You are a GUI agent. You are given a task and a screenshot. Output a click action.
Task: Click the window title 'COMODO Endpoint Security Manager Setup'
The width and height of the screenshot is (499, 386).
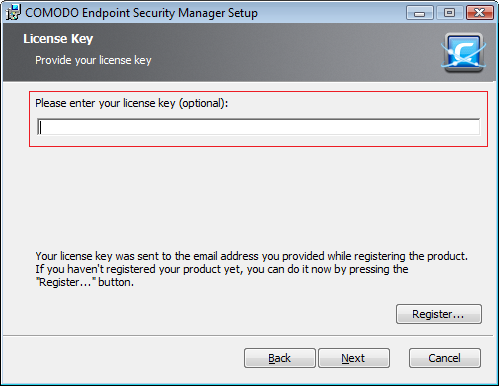click(141, 13)
